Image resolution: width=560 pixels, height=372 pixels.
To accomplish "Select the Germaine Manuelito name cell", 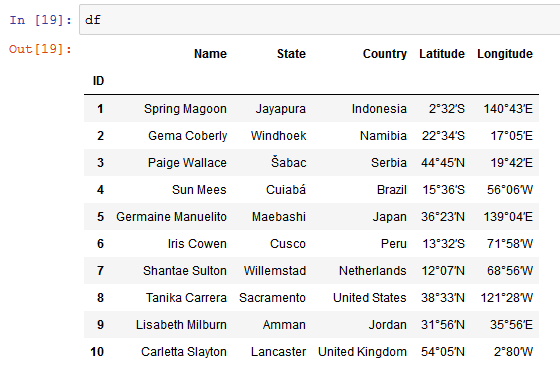I will click(x=171, y=217).
